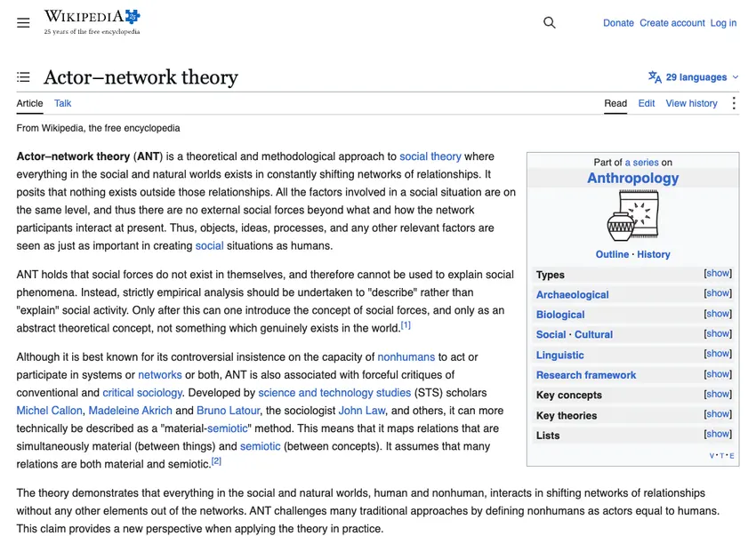The width and height of the screenshot is (756, 536).
Task: Open the Edit tab
Action: tap(646, 103)
